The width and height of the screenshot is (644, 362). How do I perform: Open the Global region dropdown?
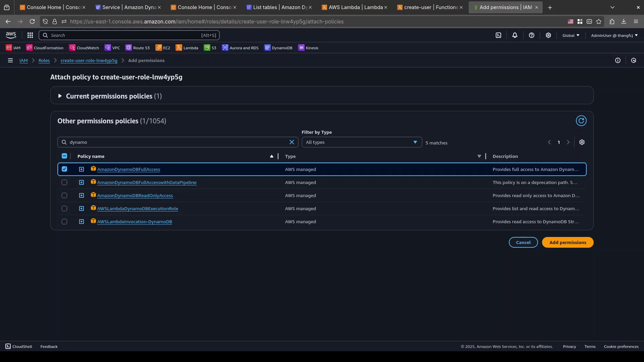pos(571,35)
